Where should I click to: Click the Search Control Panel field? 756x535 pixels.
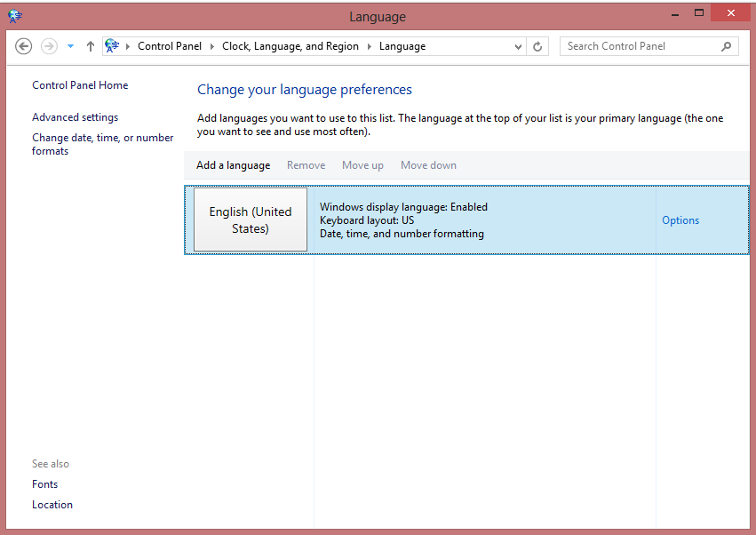point(638,46)
